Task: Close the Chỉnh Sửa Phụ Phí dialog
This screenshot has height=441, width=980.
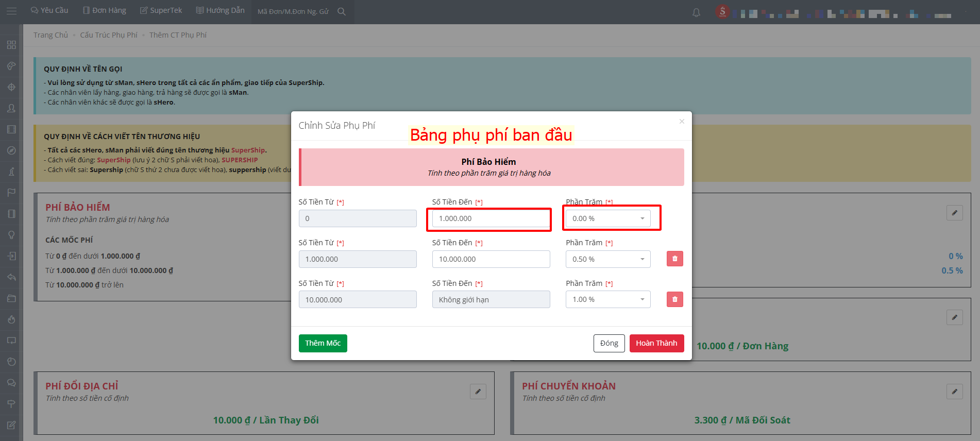Action: 682,122
